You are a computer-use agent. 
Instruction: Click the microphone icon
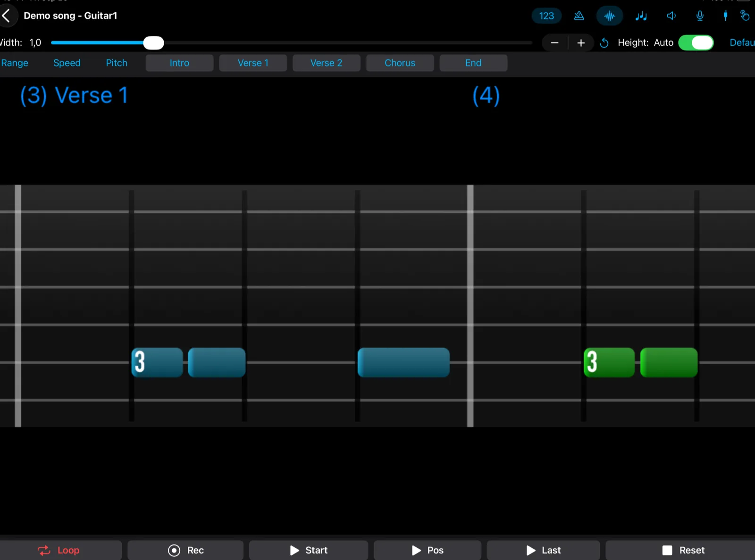pos(700,16)
